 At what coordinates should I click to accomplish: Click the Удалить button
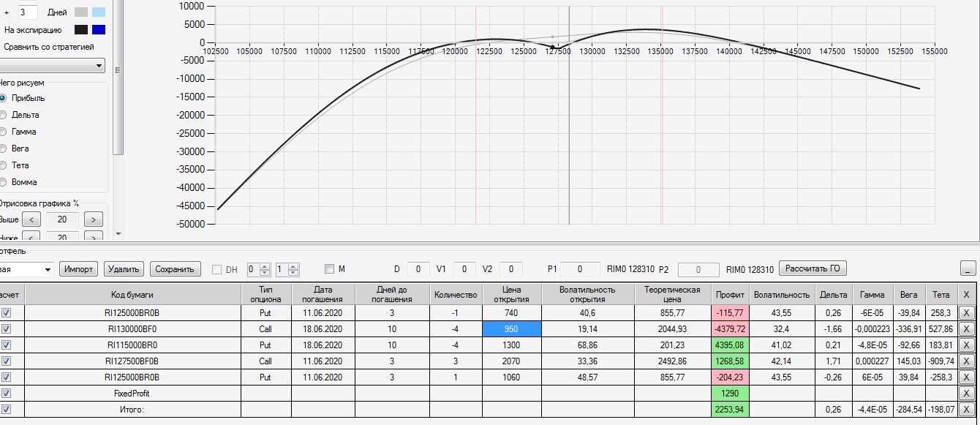(124, 269)
